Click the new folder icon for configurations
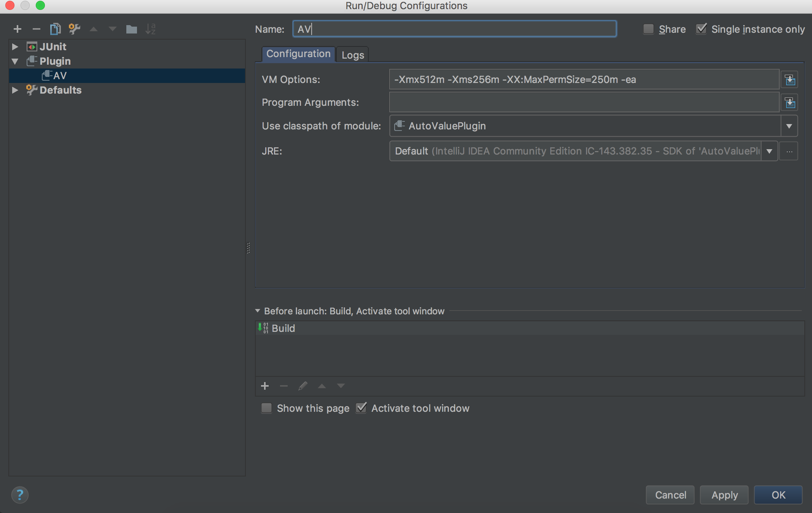812x513 pixels. pyautogui.click(x=131, y=29)
